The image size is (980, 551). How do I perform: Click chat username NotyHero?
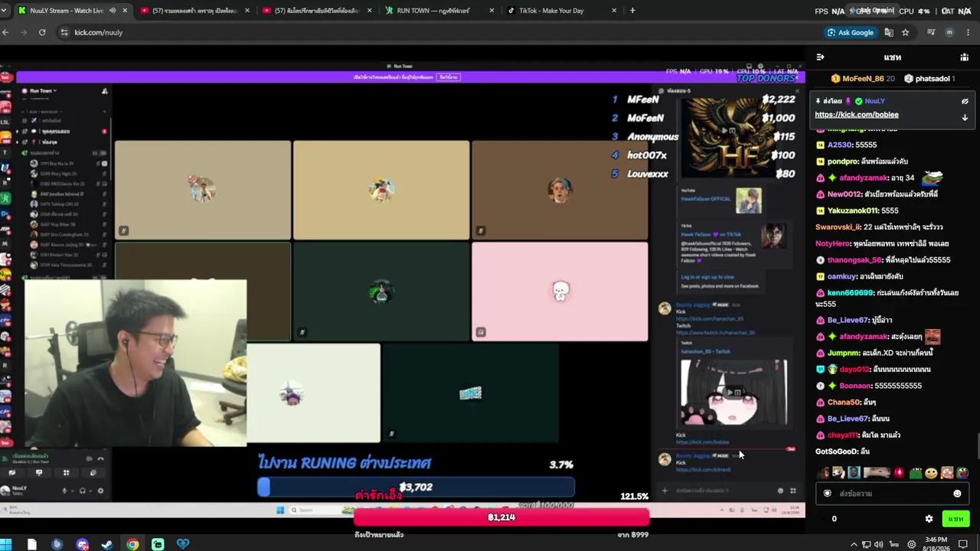pyautogui.click(x=833, y=243)
